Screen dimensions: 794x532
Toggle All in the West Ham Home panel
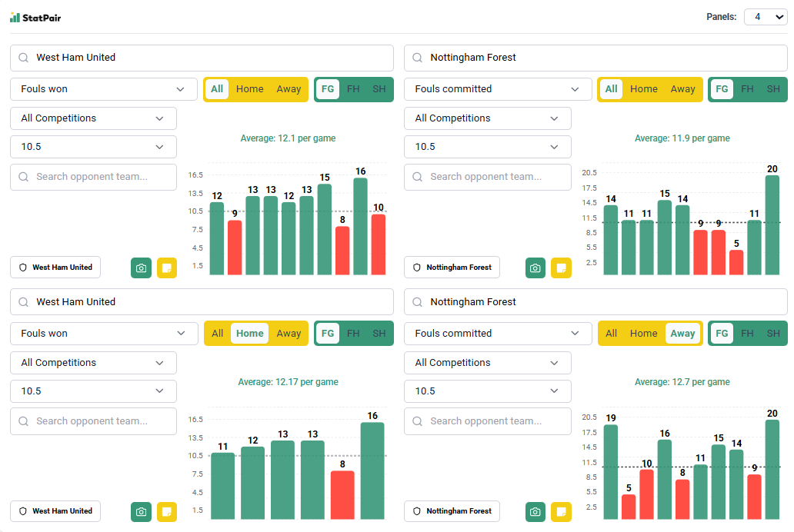218,334
